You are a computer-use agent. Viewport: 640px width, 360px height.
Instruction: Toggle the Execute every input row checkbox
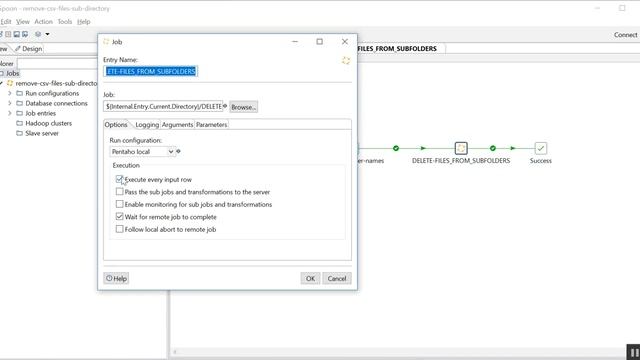(119, 179)
